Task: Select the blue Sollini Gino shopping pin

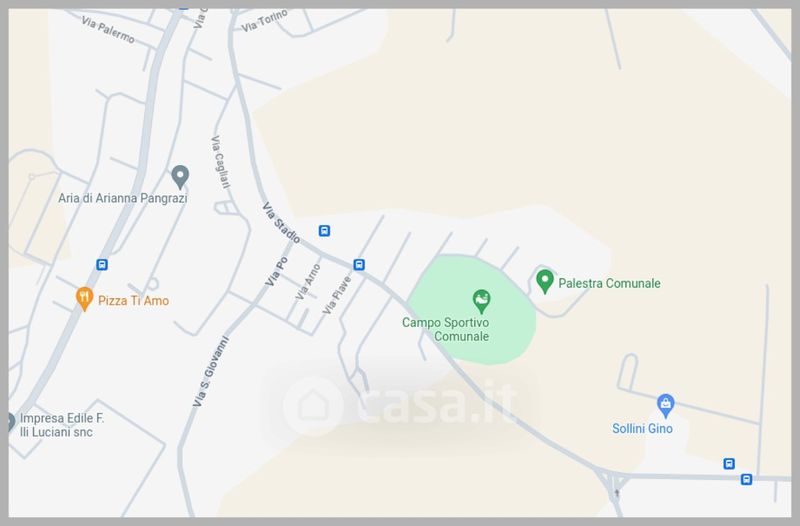Action: pos(665,406)
